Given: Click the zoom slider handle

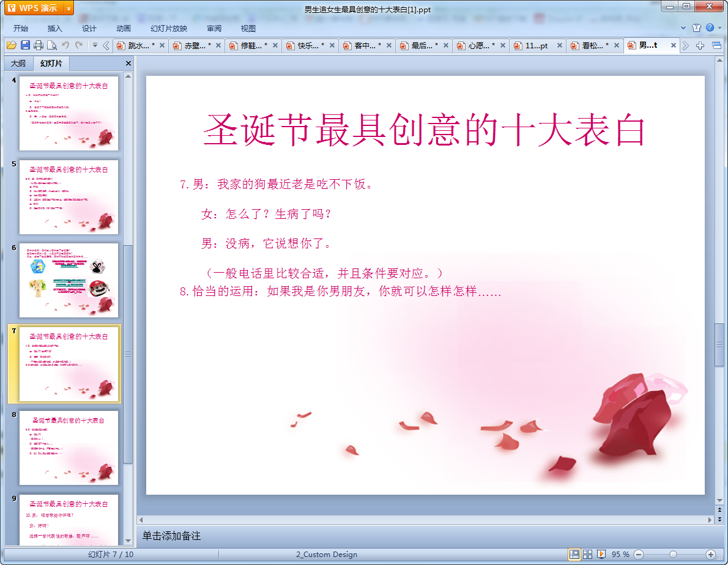Looking at the screenshot, I should point(673,555).
